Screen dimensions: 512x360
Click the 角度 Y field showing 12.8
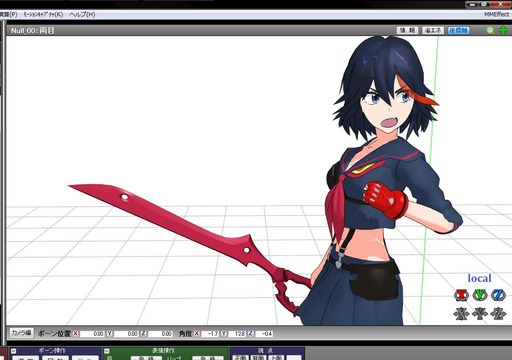[237, 333]
